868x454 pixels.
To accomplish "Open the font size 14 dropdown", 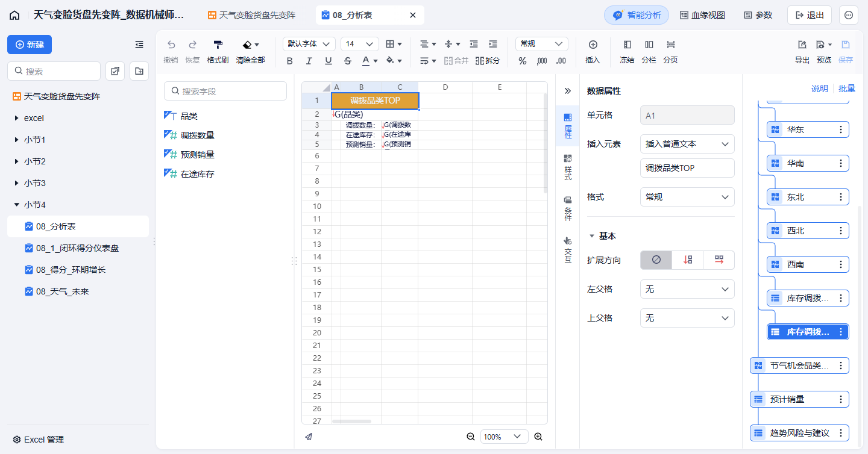I will [x=360, y=44].
